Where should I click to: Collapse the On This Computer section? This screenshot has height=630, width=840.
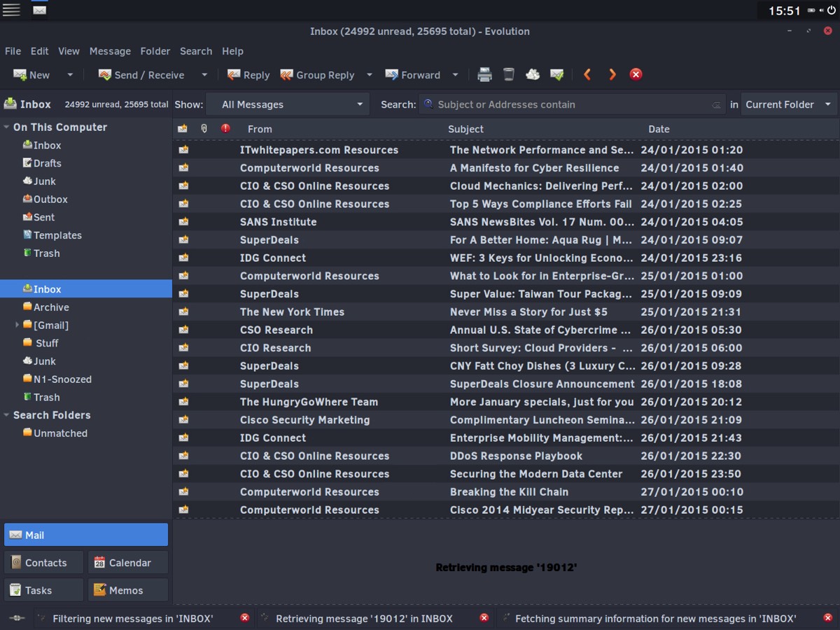(x=6, y=127)
